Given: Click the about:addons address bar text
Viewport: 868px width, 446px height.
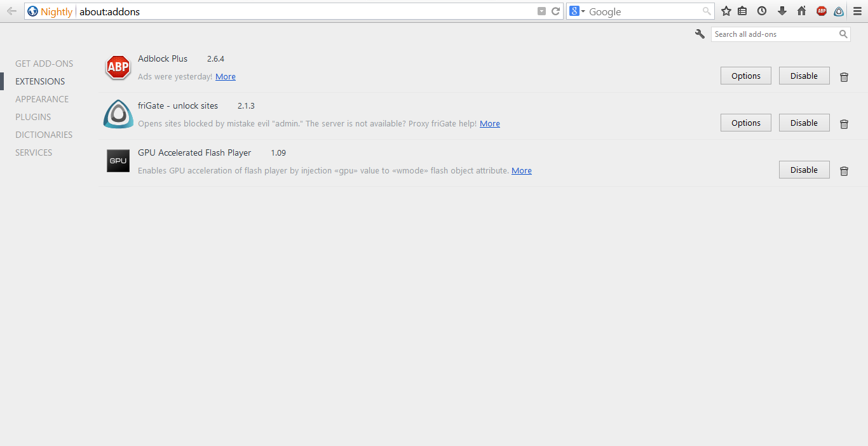Looking at the screenshot, I should tap(109, 11).
